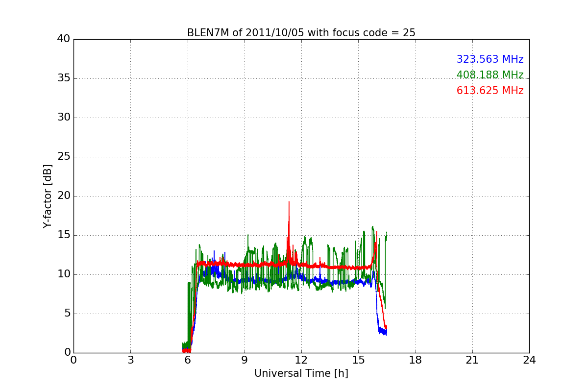The image size is (588, 392).
Task: Click x-axis tick label 3
Action: point(130,360)
